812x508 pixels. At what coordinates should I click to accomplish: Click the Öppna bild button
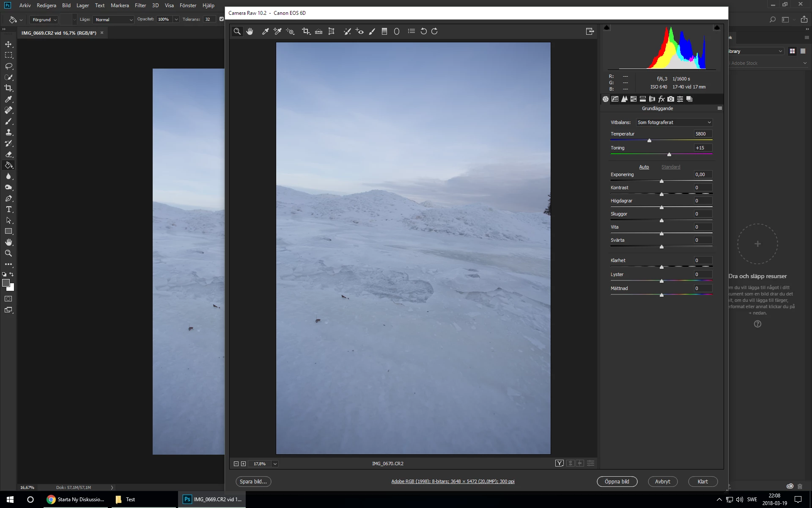point(617,481)
